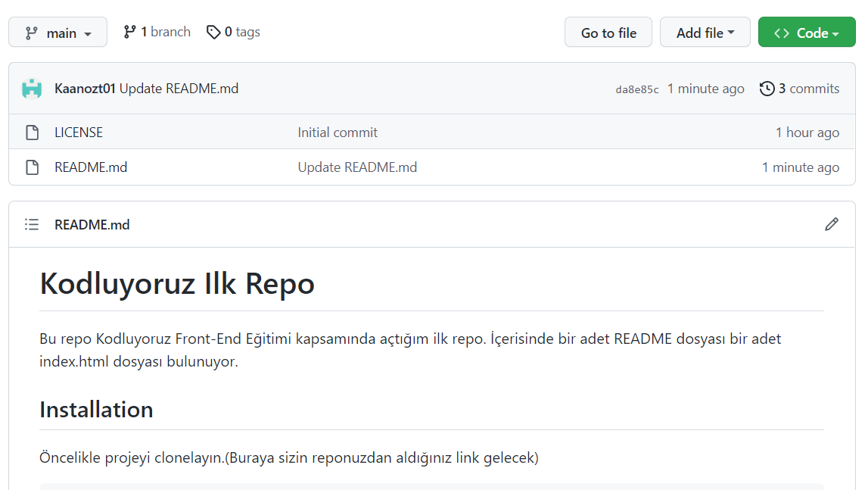Click the '1 hour ago' timestamp

tap(807, 133)
